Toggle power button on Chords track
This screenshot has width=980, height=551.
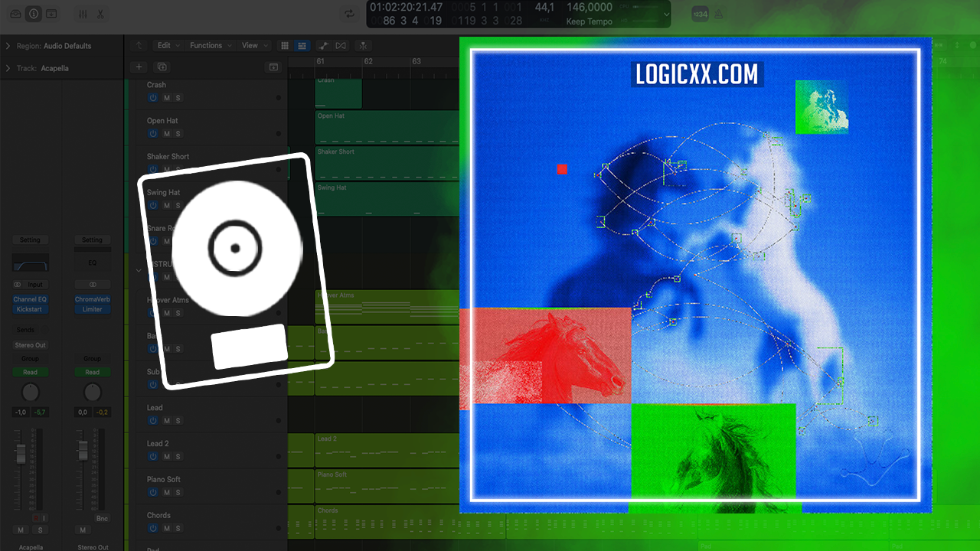[x=153, y=528]
